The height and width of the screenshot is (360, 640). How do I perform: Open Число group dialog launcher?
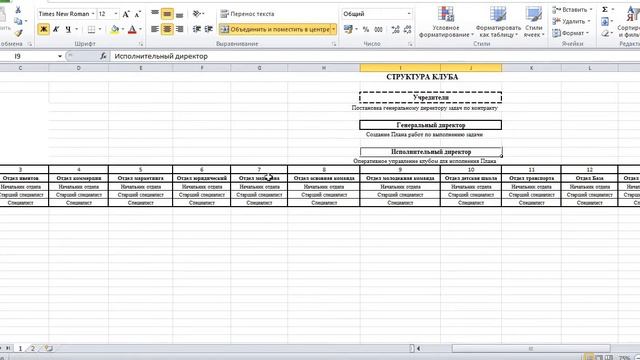(x=410, y=44)
